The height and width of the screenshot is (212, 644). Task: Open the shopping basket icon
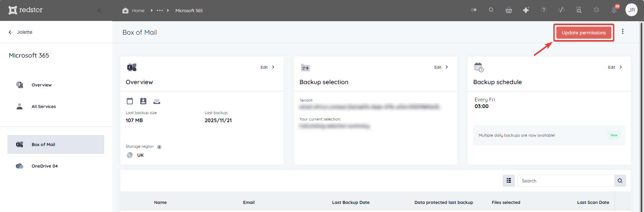click(509, 10)
